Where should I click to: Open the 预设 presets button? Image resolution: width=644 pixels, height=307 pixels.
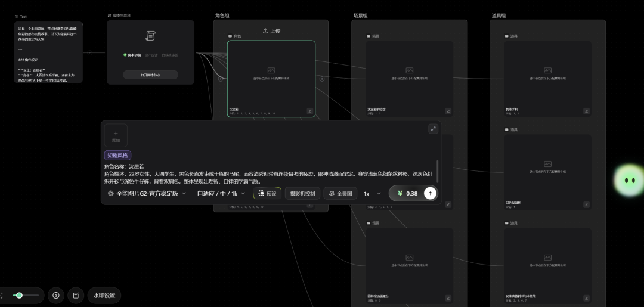pyautogui.click(x=267, y=193)
